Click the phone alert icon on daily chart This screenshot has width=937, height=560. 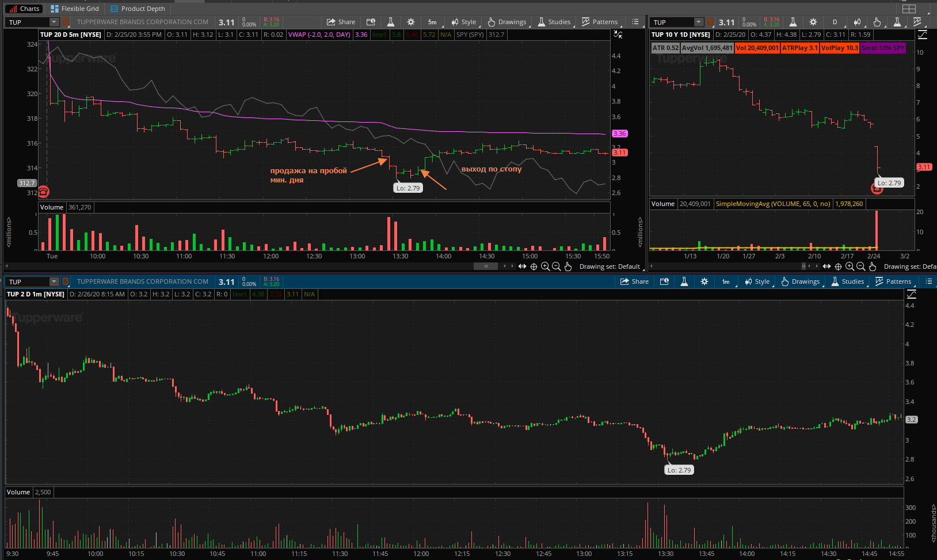click(877, 189)
